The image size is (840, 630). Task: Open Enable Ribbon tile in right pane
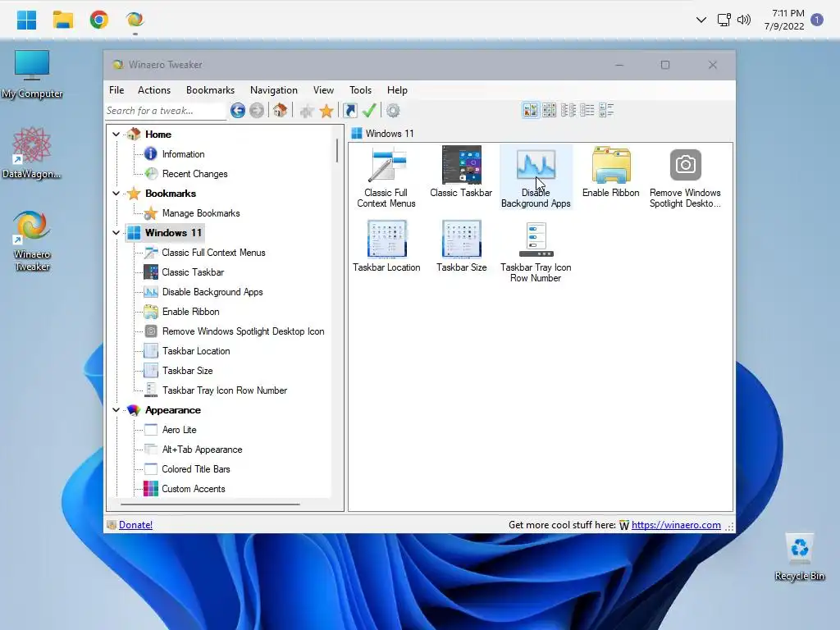pos(610,172)
